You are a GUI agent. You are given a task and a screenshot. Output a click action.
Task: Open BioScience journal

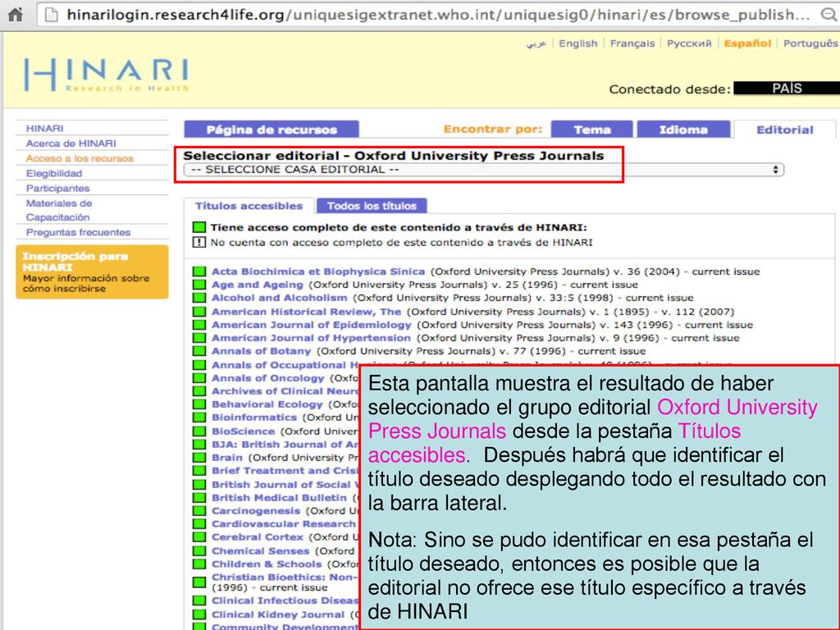coord(243,431)
